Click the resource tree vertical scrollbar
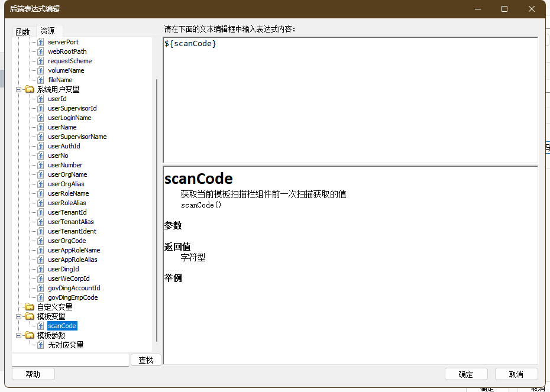This screenshot has width=550, height=392. pos(157,207)
